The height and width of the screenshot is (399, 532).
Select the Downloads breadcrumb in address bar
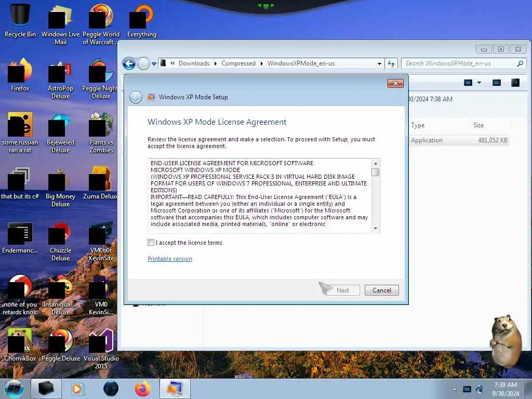click(194, 63)
